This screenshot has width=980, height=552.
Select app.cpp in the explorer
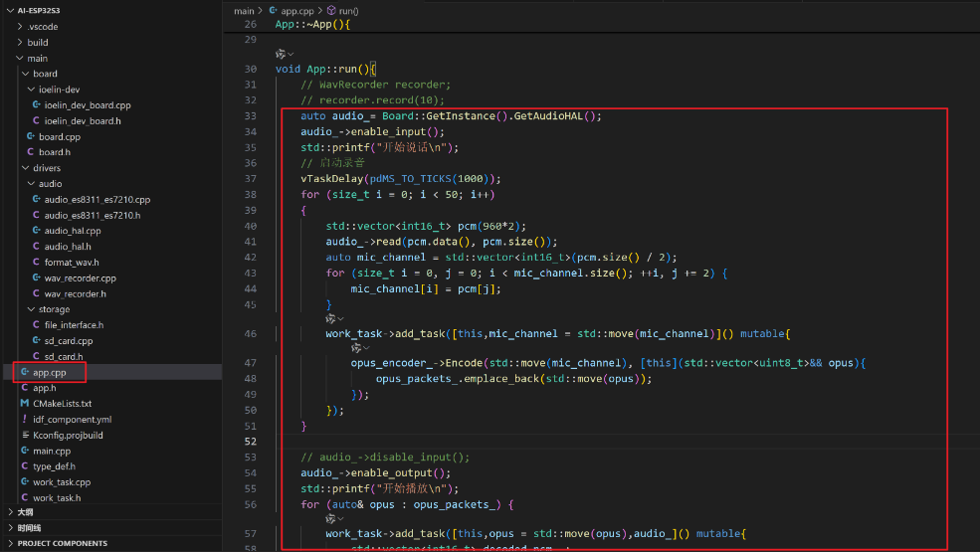50,372
